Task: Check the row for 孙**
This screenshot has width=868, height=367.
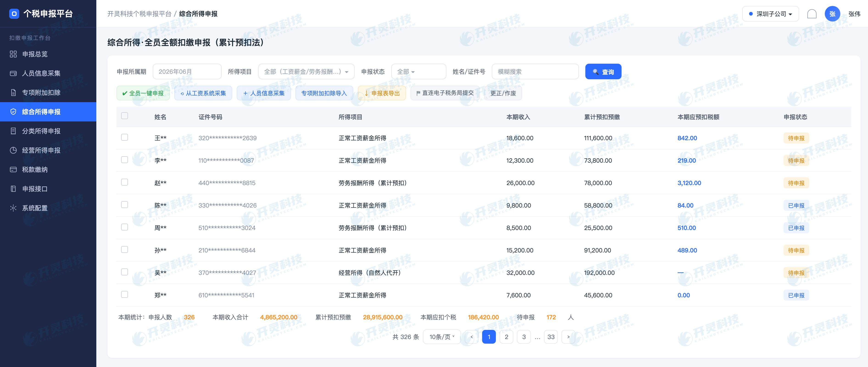Action: [124, 249]
